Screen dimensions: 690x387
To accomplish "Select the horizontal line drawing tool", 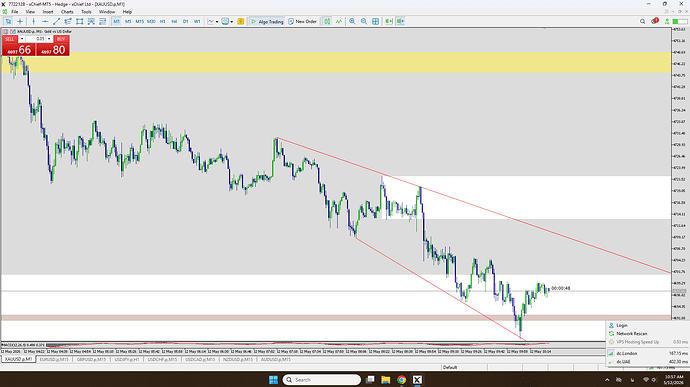I will tap(45, 21).
